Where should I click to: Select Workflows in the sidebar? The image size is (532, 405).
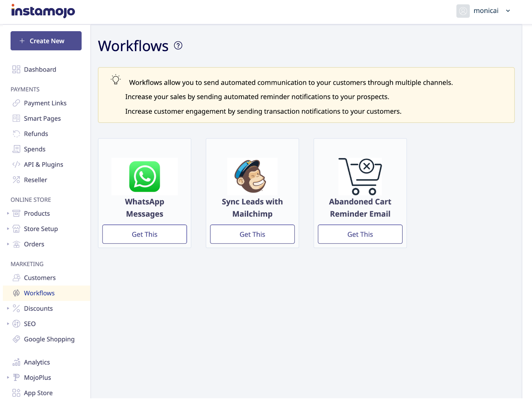click(x=39, y=293)
